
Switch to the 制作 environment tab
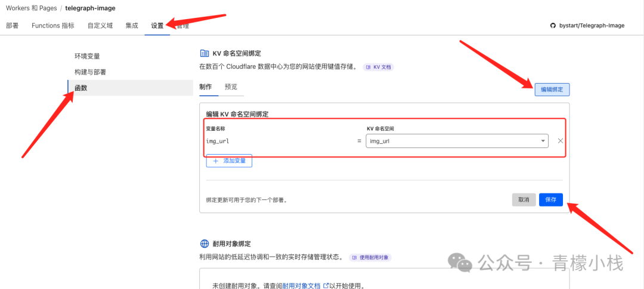[205, 87]
